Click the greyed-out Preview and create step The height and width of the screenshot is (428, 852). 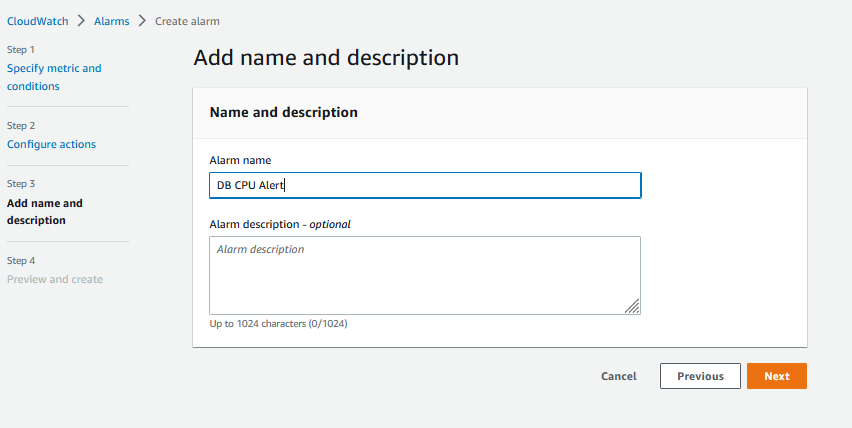pyautogui.click(x=55, y=279)
